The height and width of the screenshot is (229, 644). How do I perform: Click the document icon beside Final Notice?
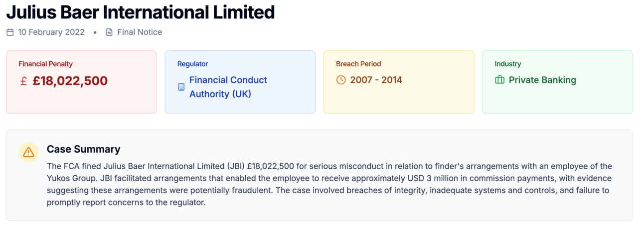[x=109, y=32]
